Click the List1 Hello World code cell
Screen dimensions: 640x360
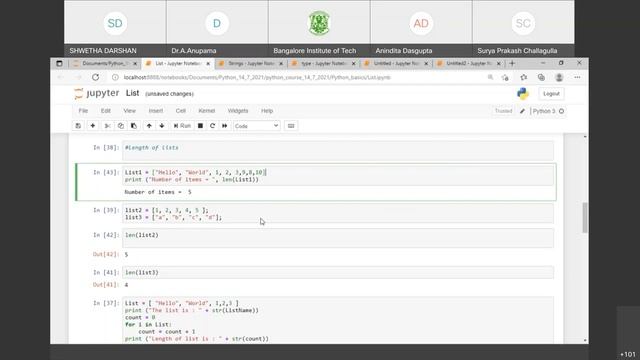(338, 176)
